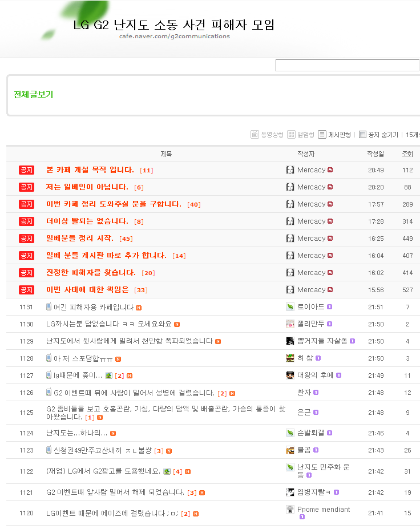
Task: Open notice 이번 사태에 대한 책임은
Action: [87, 290]
